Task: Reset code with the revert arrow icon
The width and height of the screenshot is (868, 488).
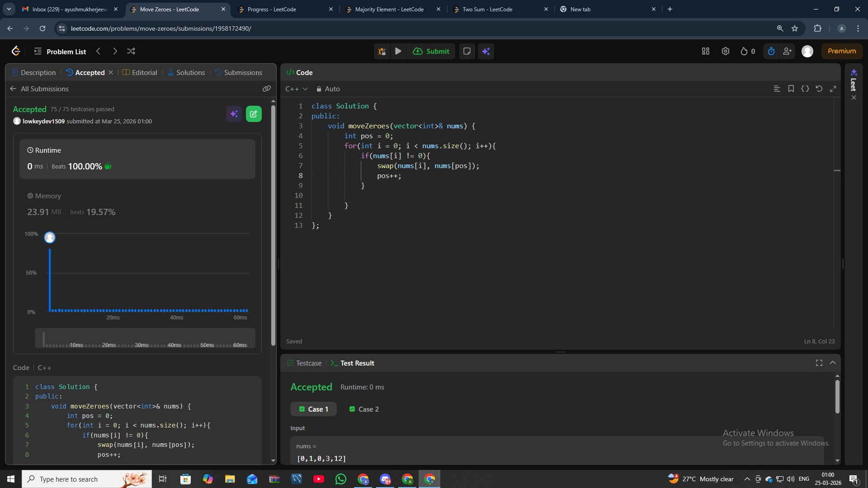Action: [819, 89]
